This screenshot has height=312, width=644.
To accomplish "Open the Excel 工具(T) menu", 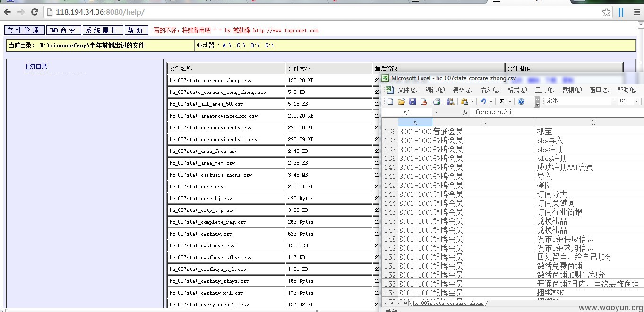I will click(x=545, y=90).
